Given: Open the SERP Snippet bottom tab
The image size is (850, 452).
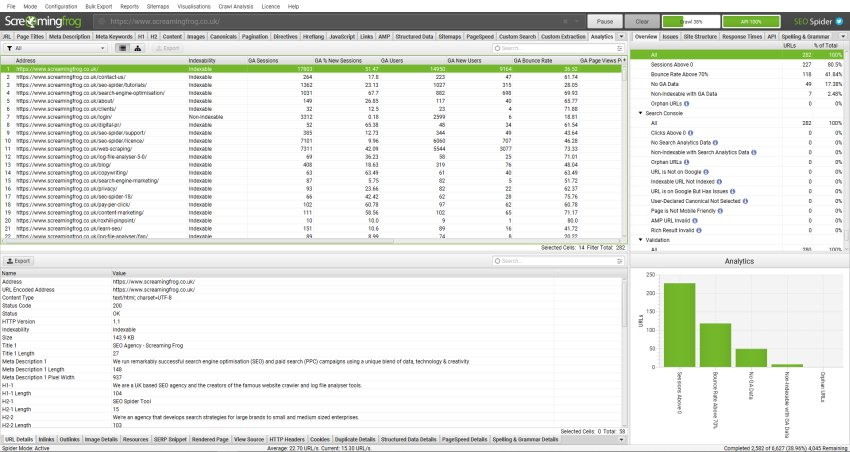Looking at the screenshot, I should click(170, 440).
